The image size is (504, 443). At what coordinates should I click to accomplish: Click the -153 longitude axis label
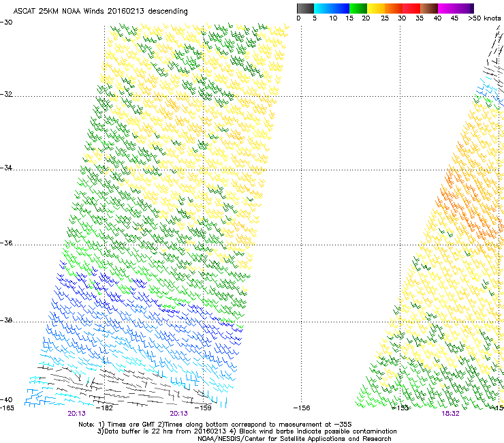[x=400, y=408]
